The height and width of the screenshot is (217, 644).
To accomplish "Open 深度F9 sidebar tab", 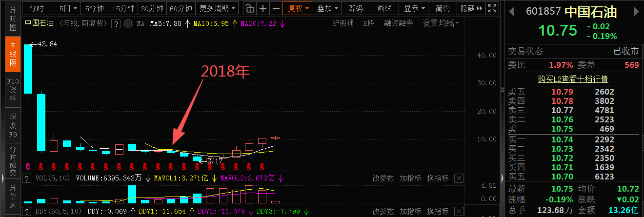I will click(x=13, y=126).
